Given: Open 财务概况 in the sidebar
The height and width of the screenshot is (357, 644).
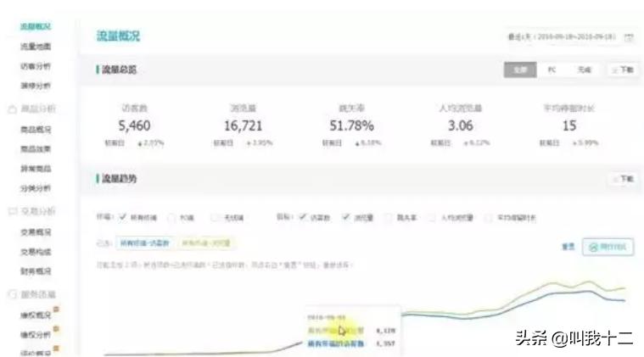Looking at the screenshot, I should [x=36, y=271].
